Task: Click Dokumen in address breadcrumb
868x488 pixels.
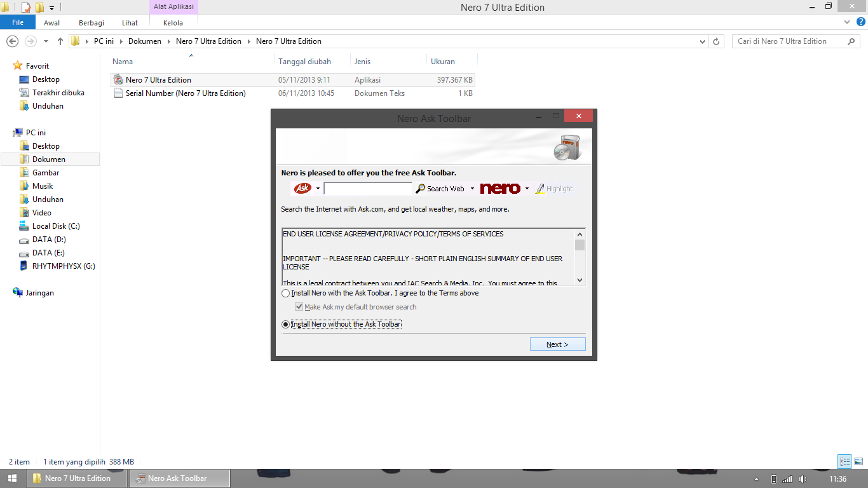Action: point(145,41)
